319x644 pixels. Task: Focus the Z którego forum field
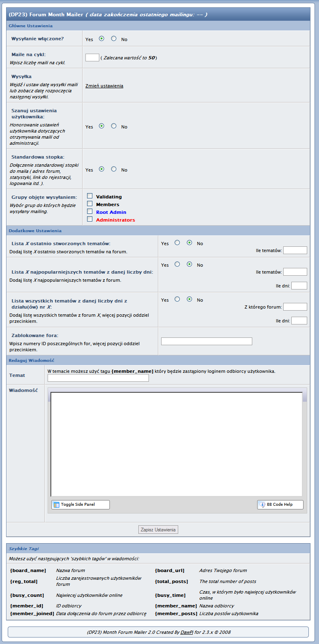point(295,307)
